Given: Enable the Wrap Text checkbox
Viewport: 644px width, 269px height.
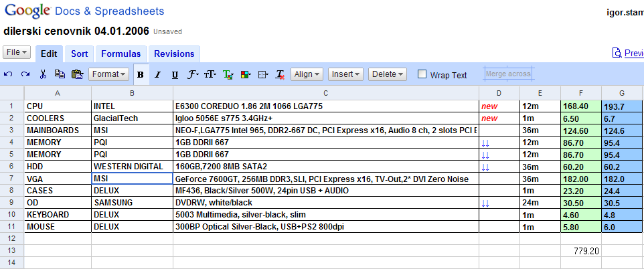Looking at the screenshot, I should 422,74.
